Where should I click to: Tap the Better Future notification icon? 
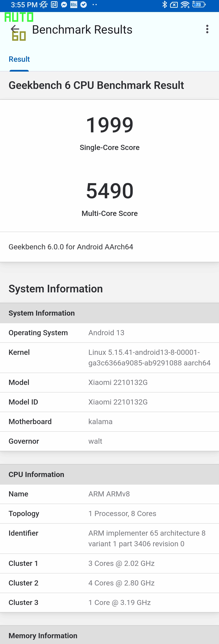(x=74, y=5)
